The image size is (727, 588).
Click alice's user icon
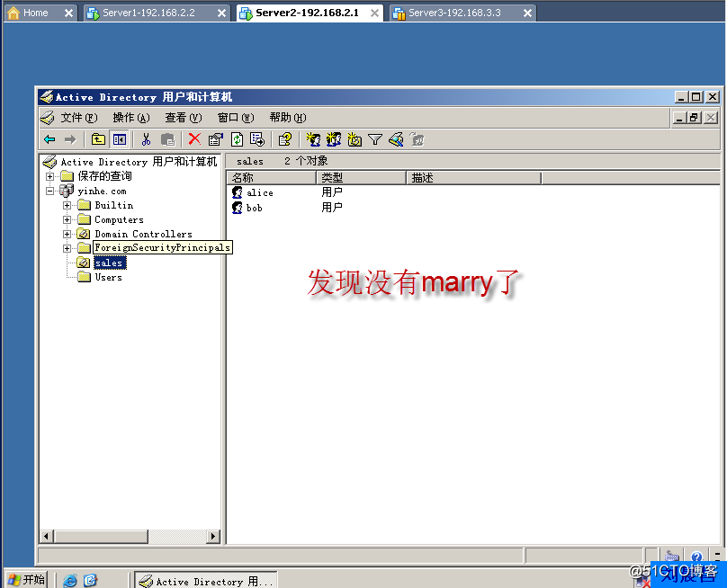tap(238, 192)
